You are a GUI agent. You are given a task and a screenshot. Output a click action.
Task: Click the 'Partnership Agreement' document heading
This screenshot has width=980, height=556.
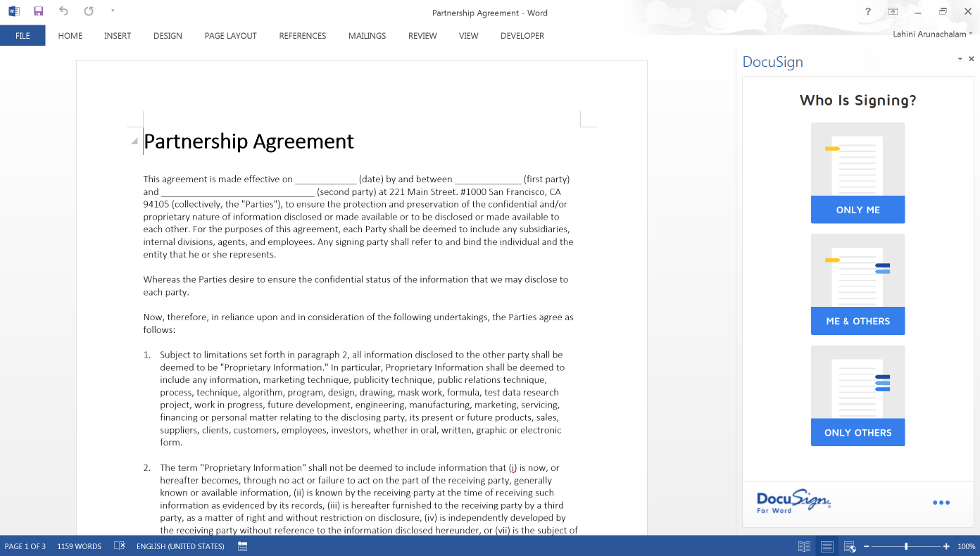pos(249,141)
